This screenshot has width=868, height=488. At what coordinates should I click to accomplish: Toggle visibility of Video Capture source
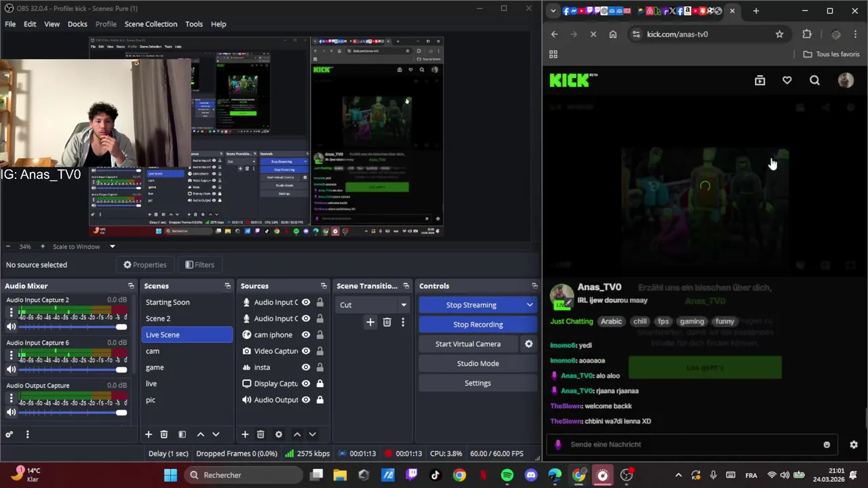tap(306, 351)
